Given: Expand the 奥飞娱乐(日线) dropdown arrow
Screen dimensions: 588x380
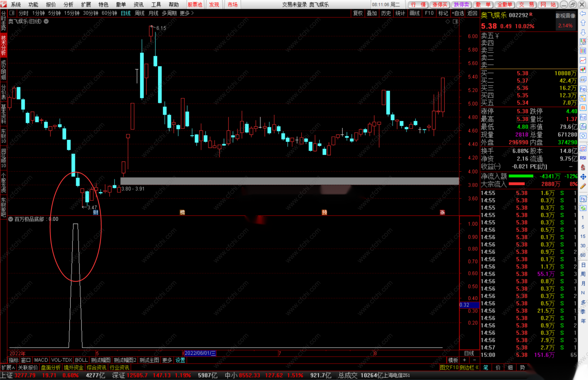Looking at the screenshot, I should 46,21.
